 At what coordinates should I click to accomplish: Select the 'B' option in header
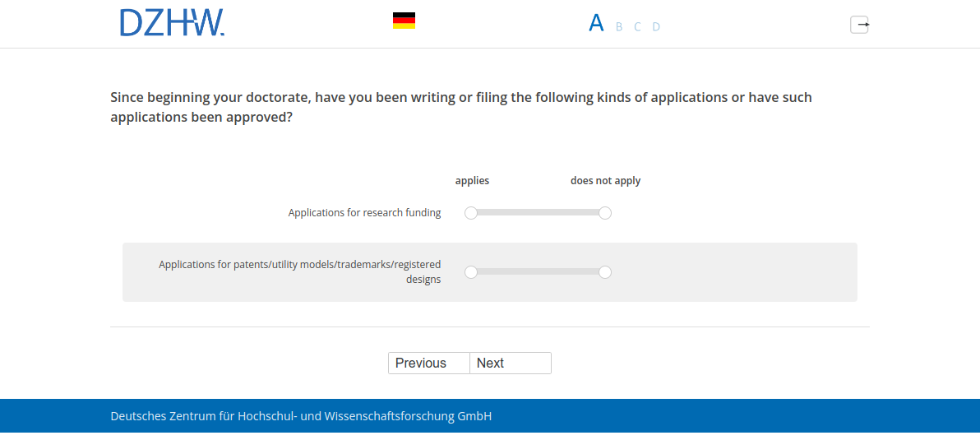tap(619, 26)
